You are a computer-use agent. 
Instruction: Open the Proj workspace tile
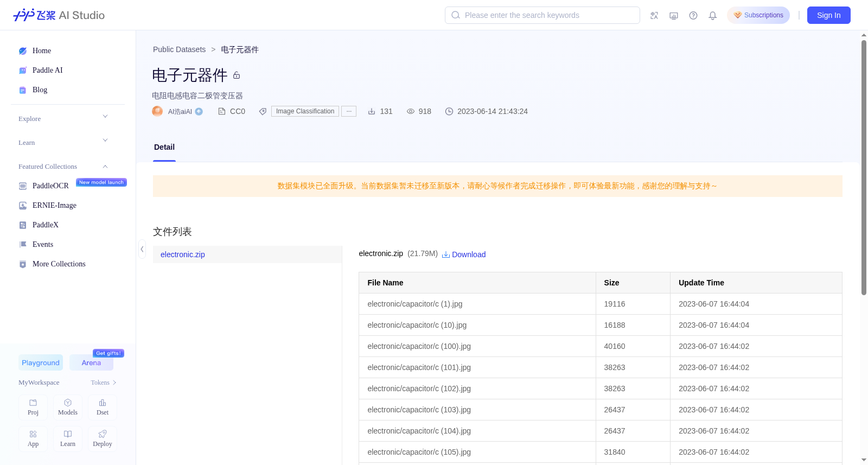[x=33, y=407]
